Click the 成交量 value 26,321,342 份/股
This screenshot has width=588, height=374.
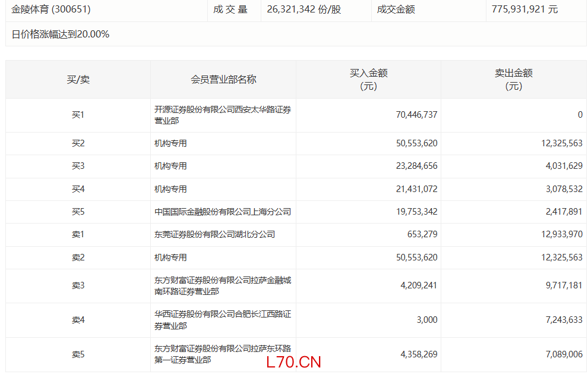pyautogui.click(x=304, y=10)
